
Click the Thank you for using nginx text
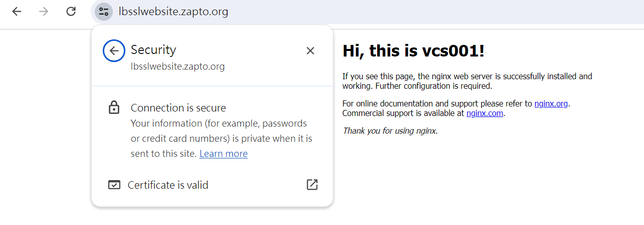[390, 131]
